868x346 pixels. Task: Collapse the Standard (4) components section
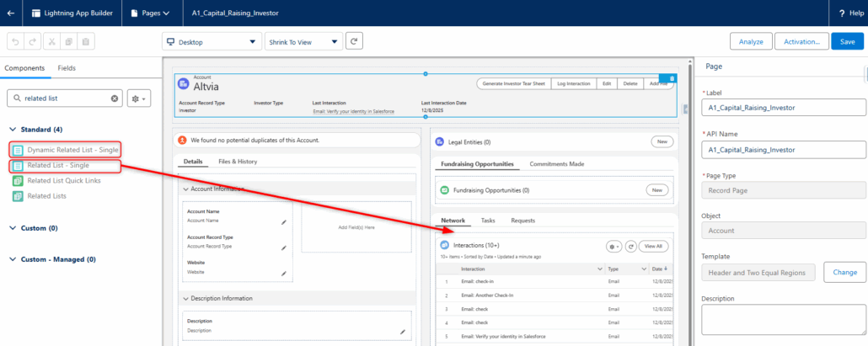click(x=13, y=130)
